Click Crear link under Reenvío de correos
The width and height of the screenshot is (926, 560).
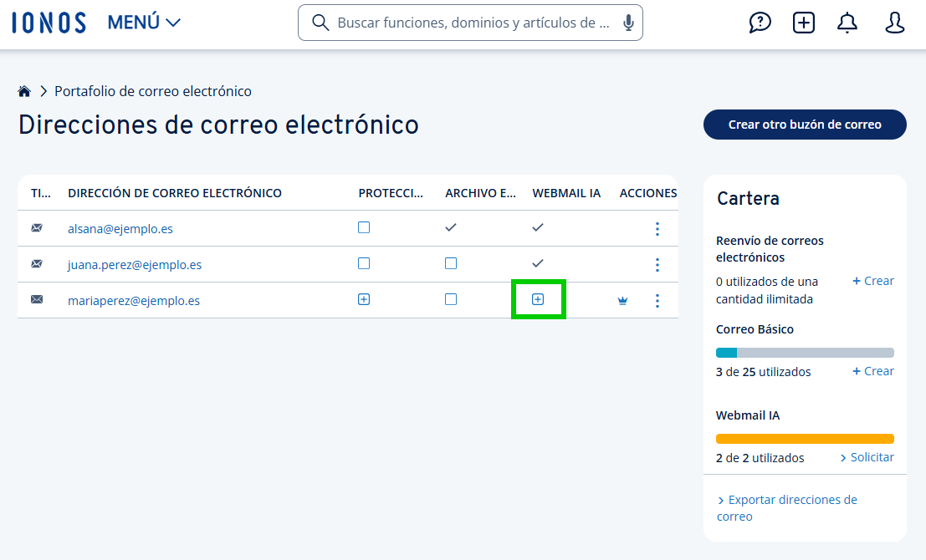[872, 281]
